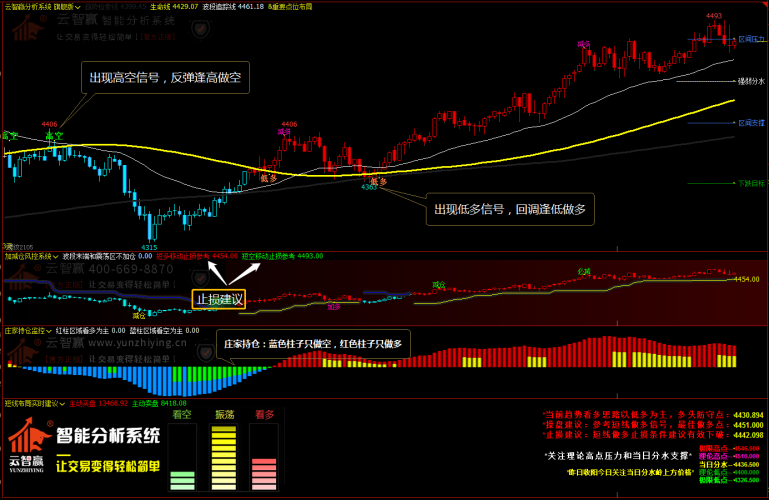
Task: Click the 庄家持仓 tooltip callout
Action: 311,343
